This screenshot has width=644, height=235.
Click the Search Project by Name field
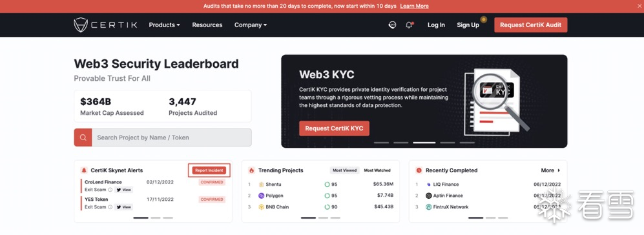click(171, 138)
